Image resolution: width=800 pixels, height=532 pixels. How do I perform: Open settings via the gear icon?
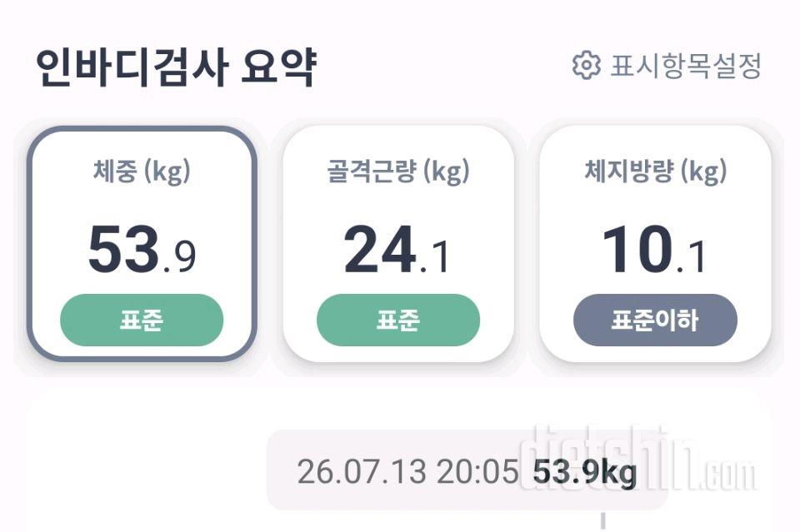click(x=586, y=65)
